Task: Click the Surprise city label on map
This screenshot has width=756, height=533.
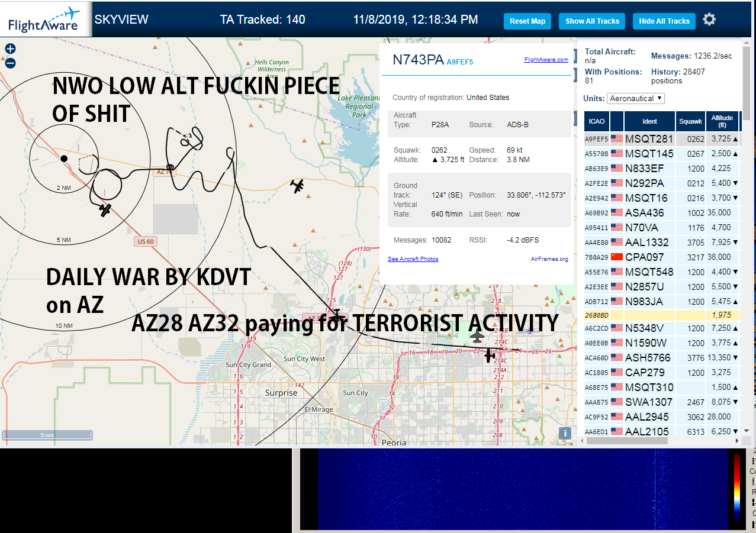Action: pos(281,393)
